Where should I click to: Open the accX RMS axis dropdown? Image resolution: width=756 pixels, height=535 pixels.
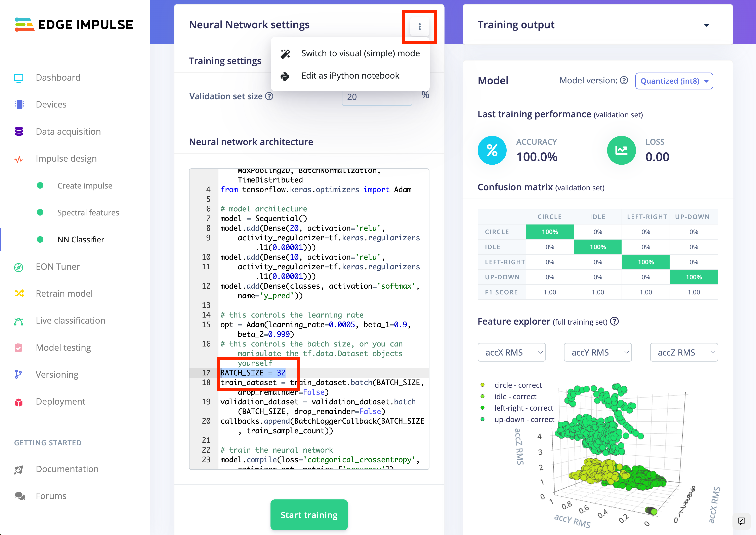tap(512, 352)
